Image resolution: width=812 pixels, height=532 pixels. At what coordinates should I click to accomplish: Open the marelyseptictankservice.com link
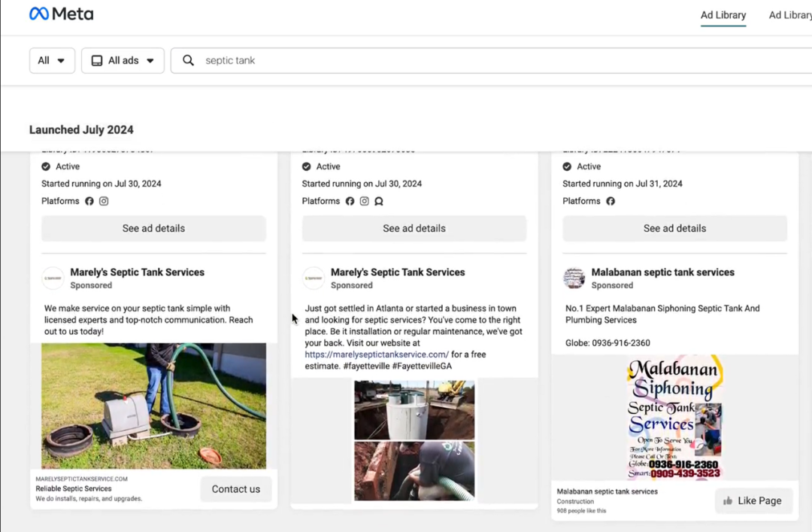coord(377,354)
